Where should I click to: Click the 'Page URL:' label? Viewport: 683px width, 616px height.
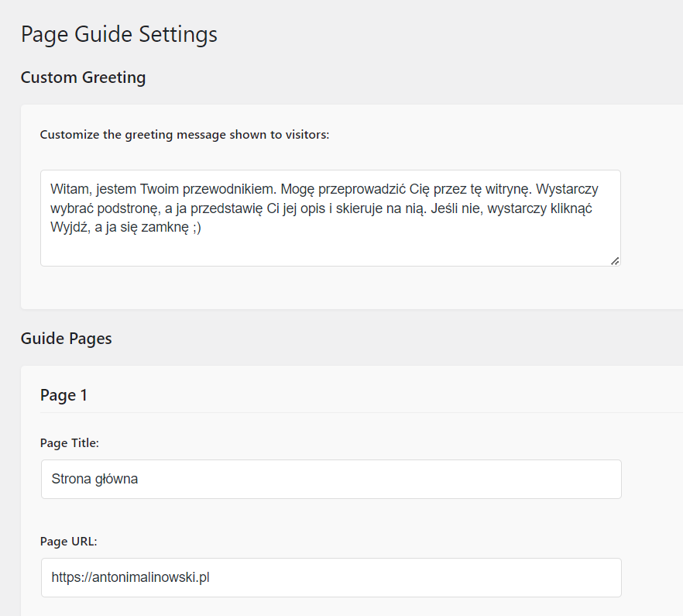pyautogui.click(x=68, y=542)
